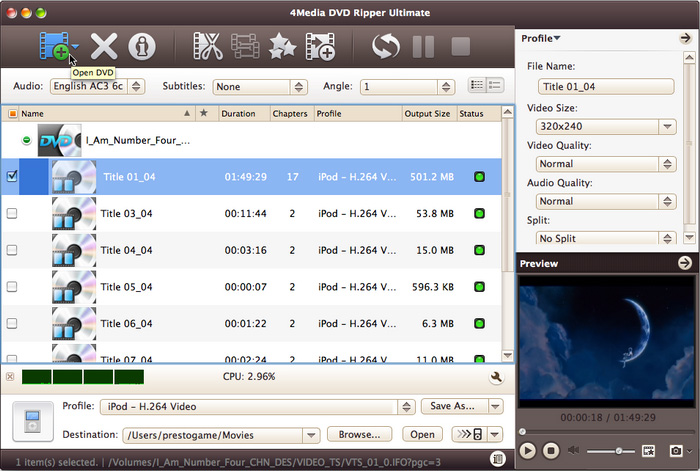Screen dimensions: 700x471
Task: Open the Video Size 320x240 dropdown
Action: click(606, 126)
